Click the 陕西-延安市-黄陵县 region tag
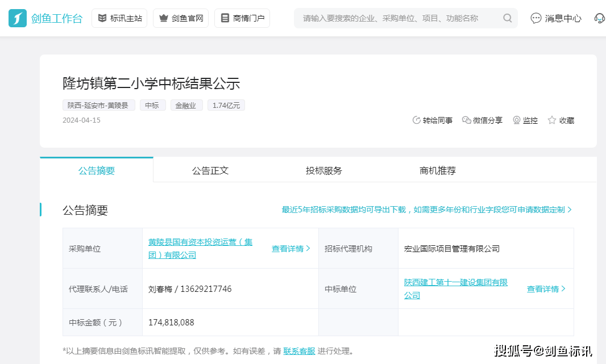This screenshot has width=606, height=364. [x=99, y=106]
